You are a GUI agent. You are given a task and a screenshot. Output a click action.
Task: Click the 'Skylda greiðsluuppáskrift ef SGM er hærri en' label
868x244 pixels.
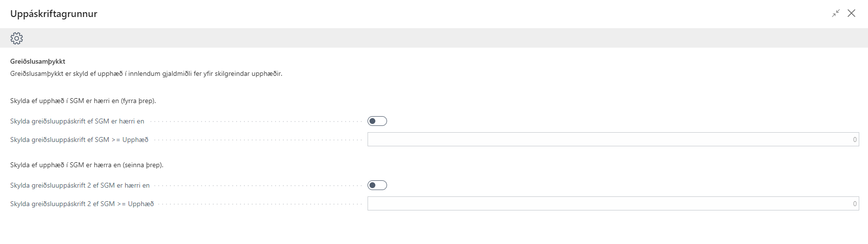tap(77, 121)
